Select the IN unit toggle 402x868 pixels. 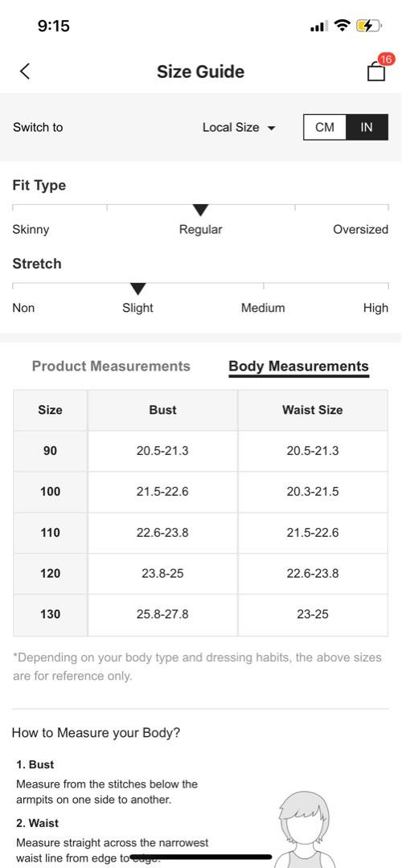[367, 127]
